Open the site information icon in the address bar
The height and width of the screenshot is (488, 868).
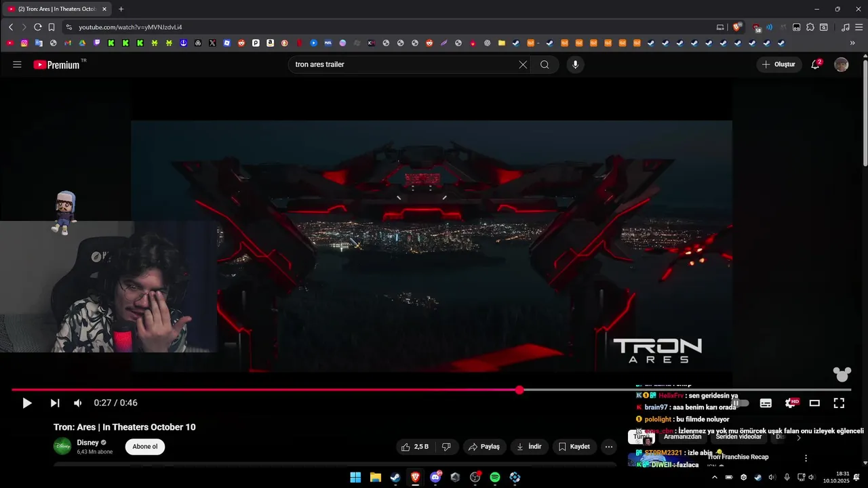pyautogui.click(x=68, y=27)
